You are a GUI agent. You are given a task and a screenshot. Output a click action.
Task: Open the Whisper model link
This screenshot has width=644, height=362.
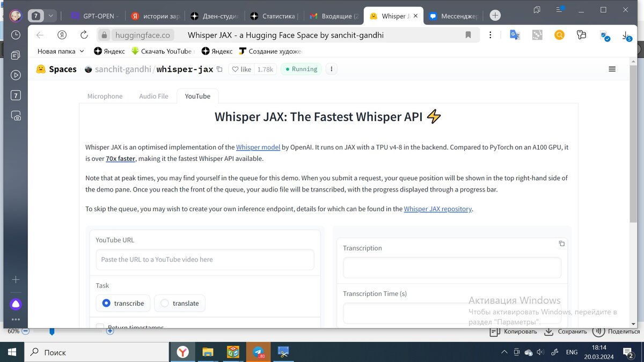click(258, 147)
